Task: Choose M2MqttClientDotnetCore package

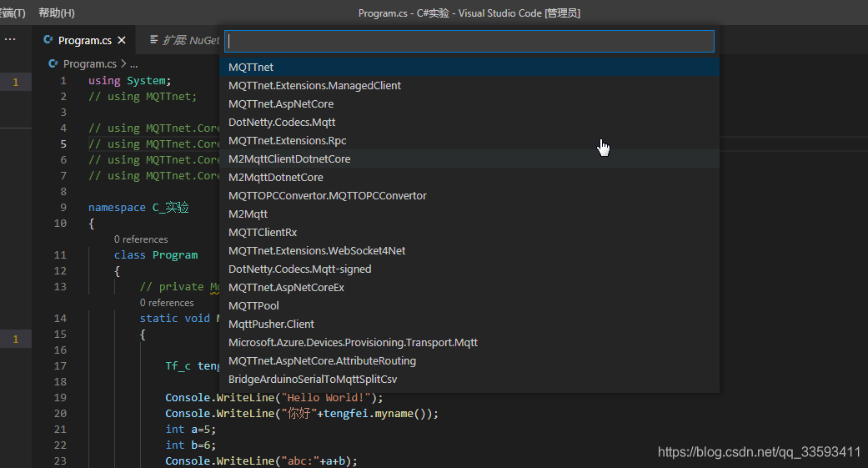Action: coord(469,159)
